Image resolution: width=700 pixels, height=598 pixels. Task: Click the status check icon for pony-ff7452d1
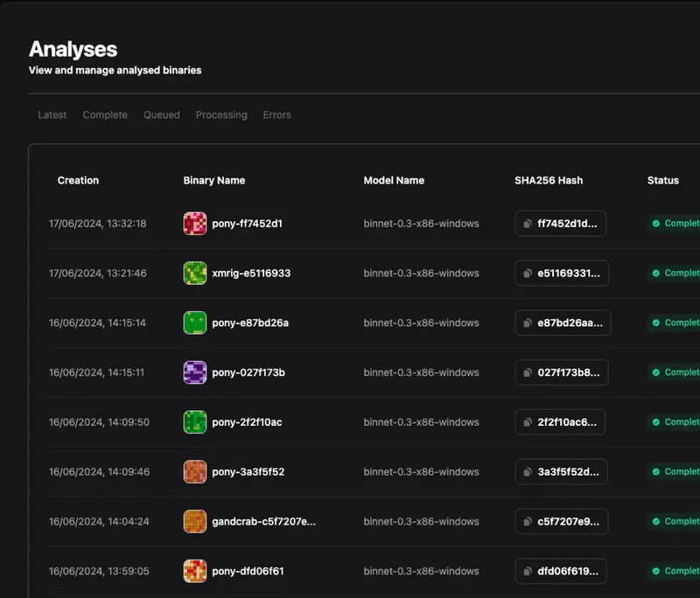655,224
